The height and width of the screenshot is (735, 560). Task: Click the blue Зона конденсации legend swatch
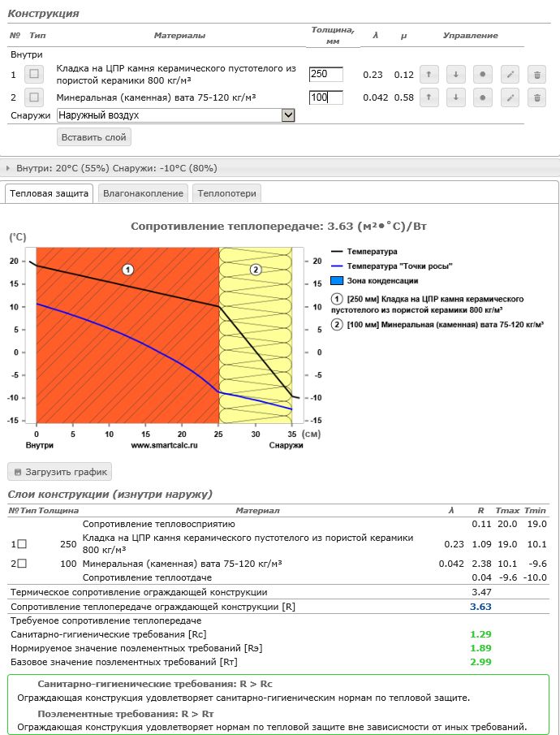click(338, 281)
